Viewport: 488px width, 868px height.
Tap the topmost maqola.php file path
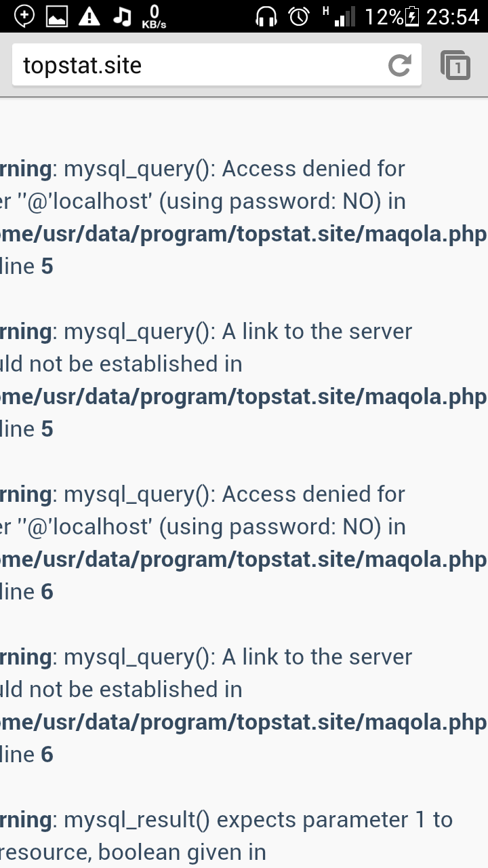coord(244,234)
